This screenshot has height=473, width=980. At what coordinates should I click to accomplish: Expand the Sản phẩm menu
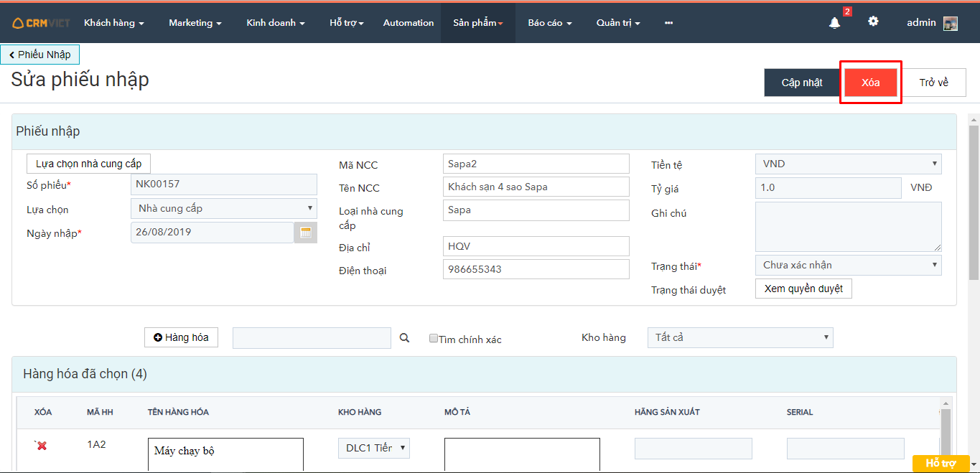tap(478, 23)
